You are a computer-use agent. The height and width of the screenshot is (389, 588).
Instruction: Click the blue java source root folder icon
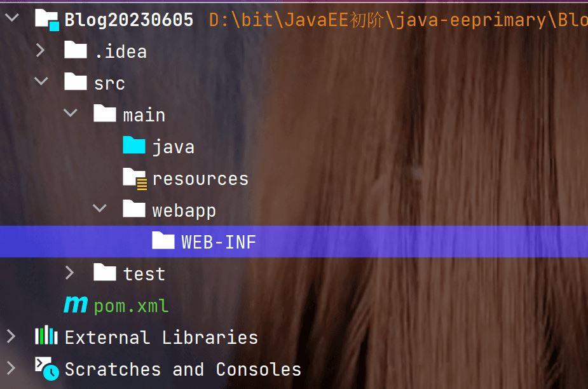pos(134,146)
